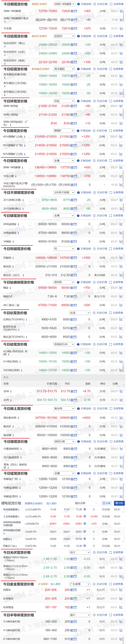Click 全屏 button in lithium section
The image size is (126, 644).
(x=107, y=503)
